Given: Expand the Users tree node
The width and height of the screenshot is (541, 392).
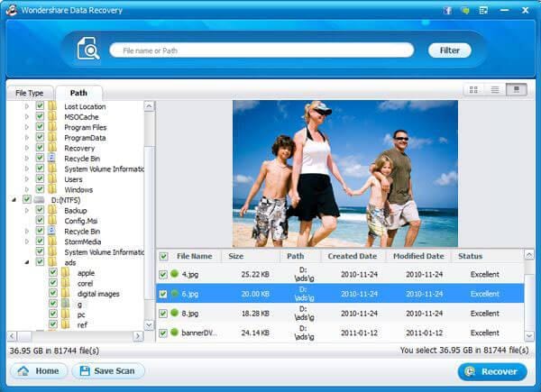Looking at the screenshot, I should [27, 179].
